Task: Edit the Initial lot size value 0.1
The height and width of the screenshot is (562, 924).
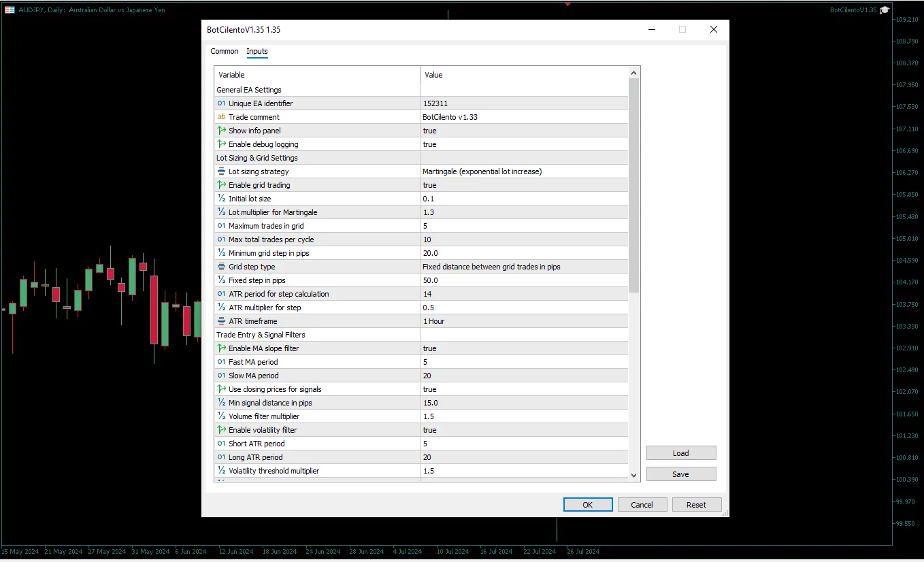Action: pyautogui.click(x=525, y=199)
